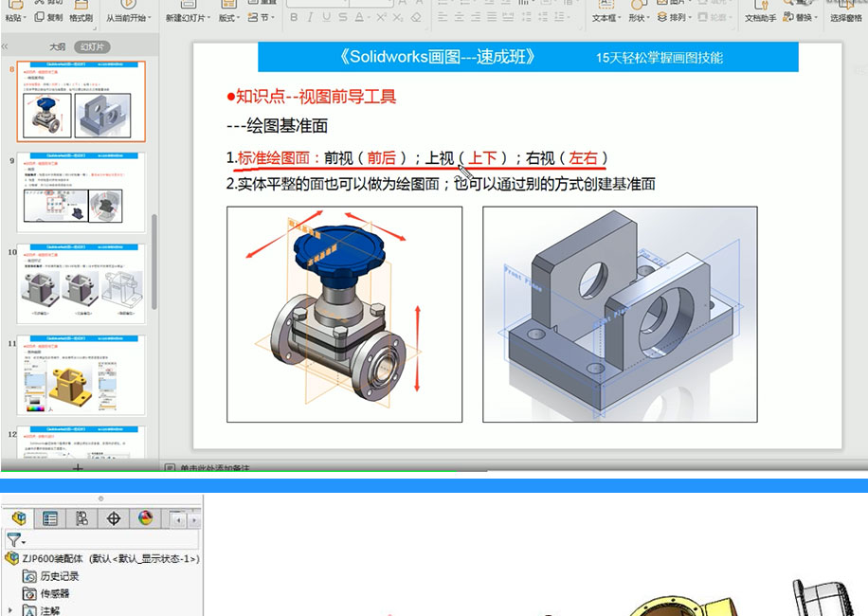Click the subtitle 15天轻松掌握画图技能
The height and width of the screenshot is (616, 868).
tap(660, 58)
